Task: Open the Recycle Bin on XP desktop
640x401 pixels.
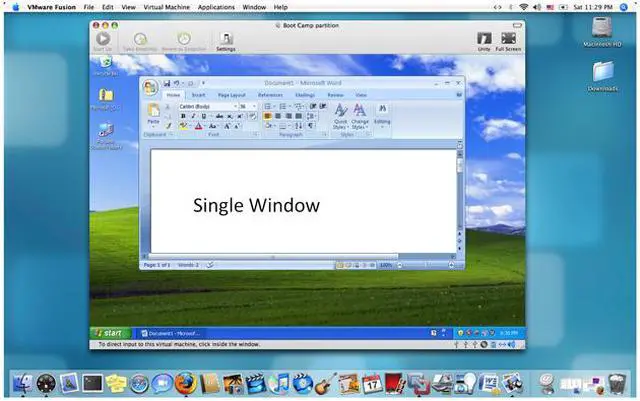Action: click(106, 66)
